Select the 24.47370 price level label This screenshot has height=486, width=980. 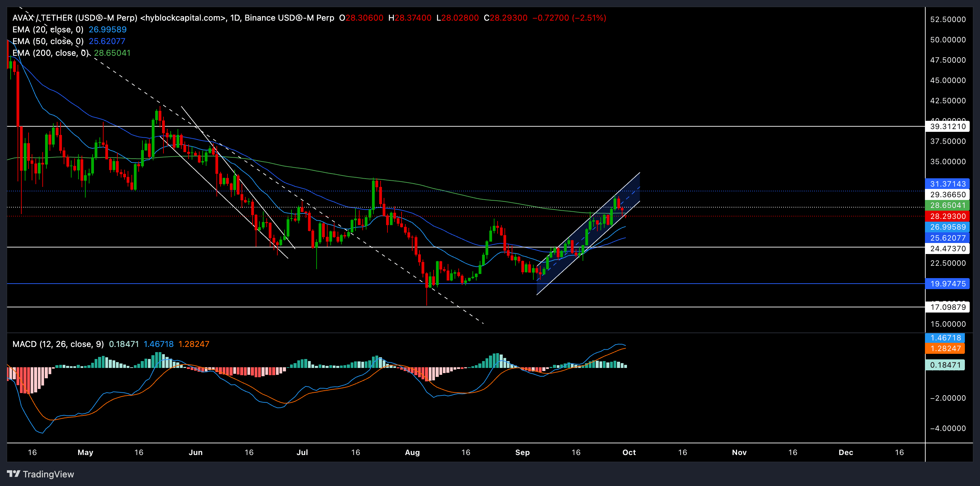click(947, 249)
